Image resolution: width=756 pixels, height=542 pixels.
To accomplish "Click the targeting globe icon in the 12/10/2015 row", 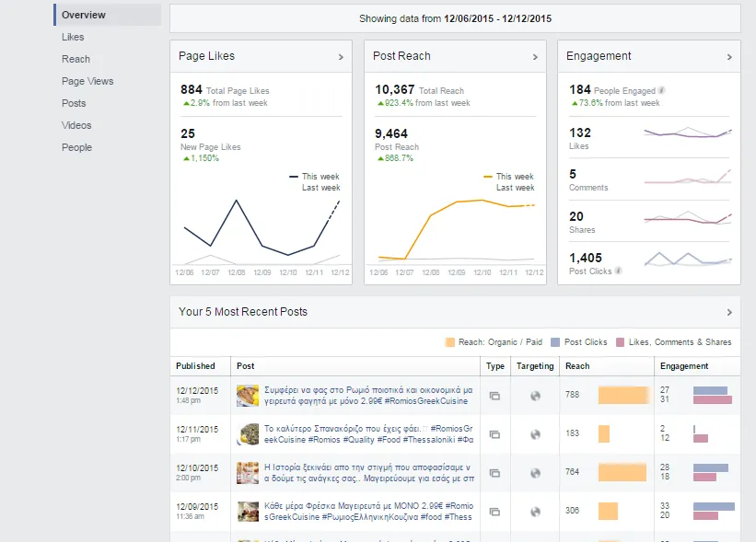I will [535, 473].
